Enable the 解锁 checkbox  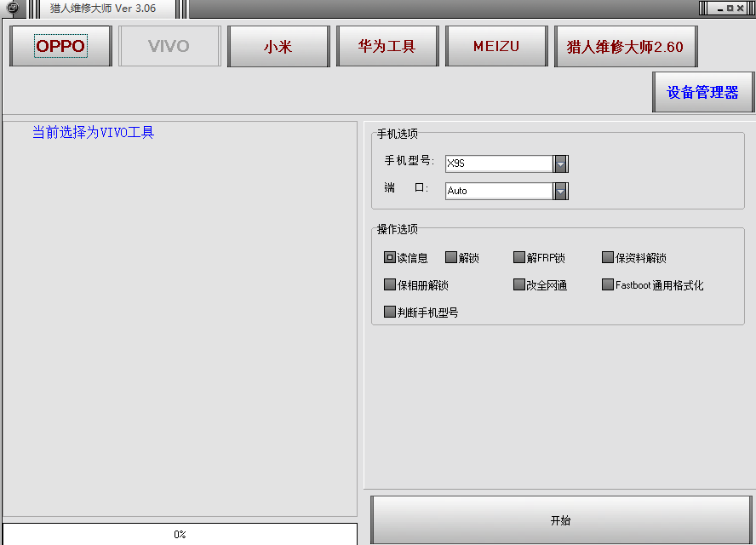click(451, 257)
